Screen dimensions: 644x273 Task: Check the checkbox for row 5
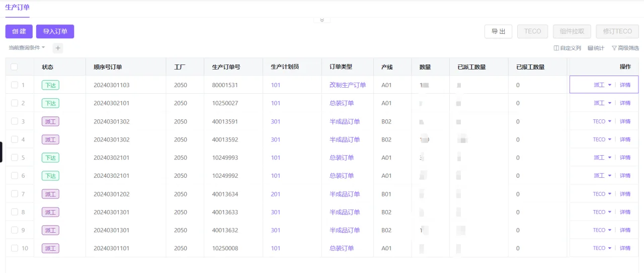15,158
